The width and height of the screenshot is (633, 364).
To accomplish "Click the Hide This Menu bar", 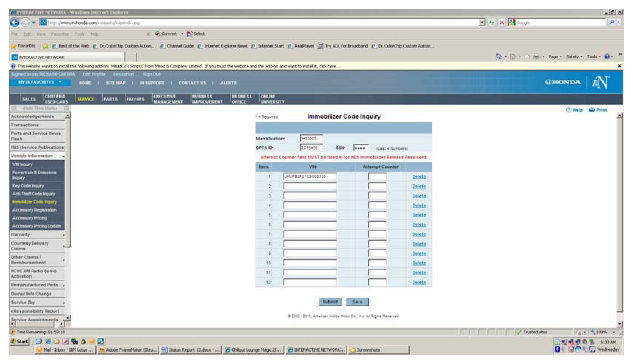I will (40, 108).
